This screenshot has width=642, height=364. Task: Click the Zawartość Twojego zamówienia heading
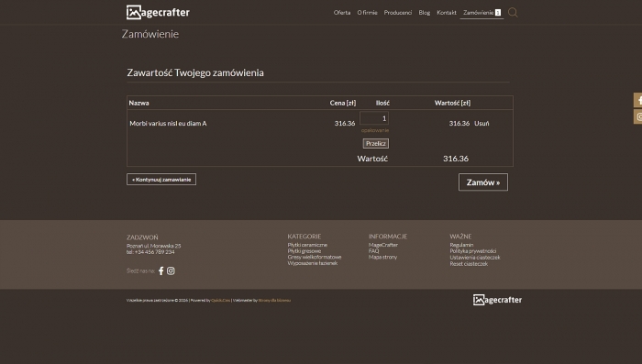[195, 72]
